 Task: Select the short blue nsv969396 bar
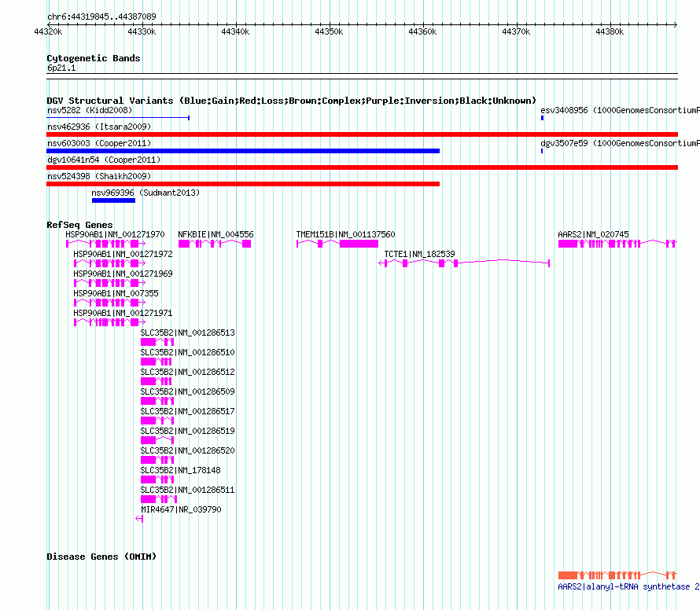click(113, 200)
